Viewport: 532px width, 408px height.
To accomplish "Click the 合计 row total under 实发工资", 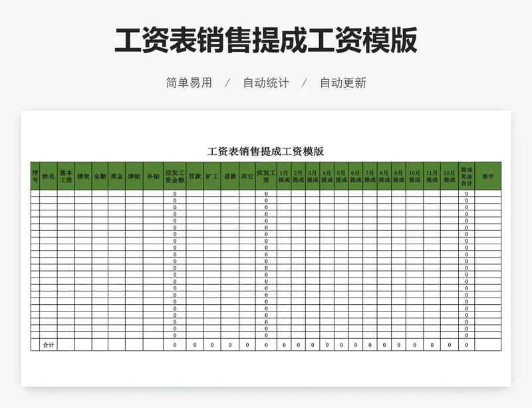I will [266, 345].
